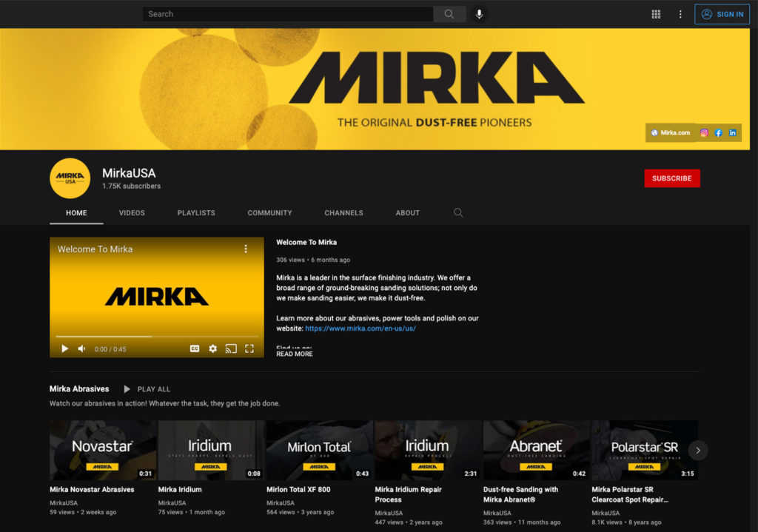Open the COMMUNITY tab
Screen dimensions: 758x532
coord(269,212)
